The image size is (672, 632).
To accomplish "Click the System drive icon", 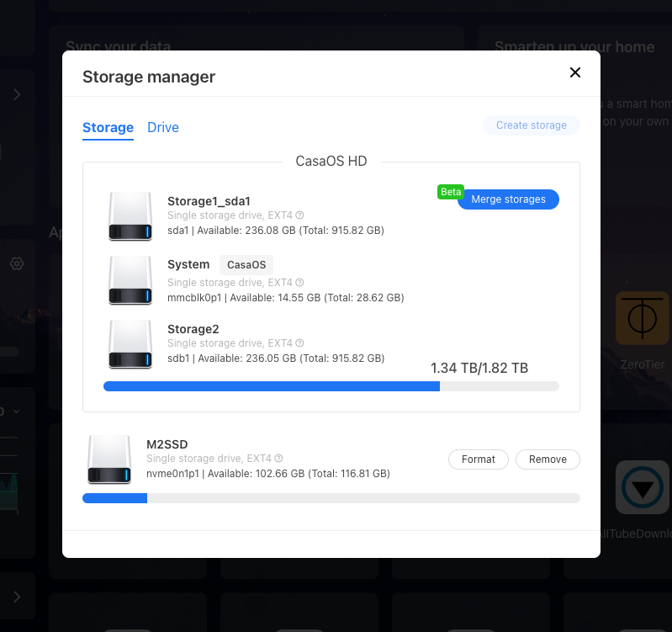I will (x=130, y=280).
